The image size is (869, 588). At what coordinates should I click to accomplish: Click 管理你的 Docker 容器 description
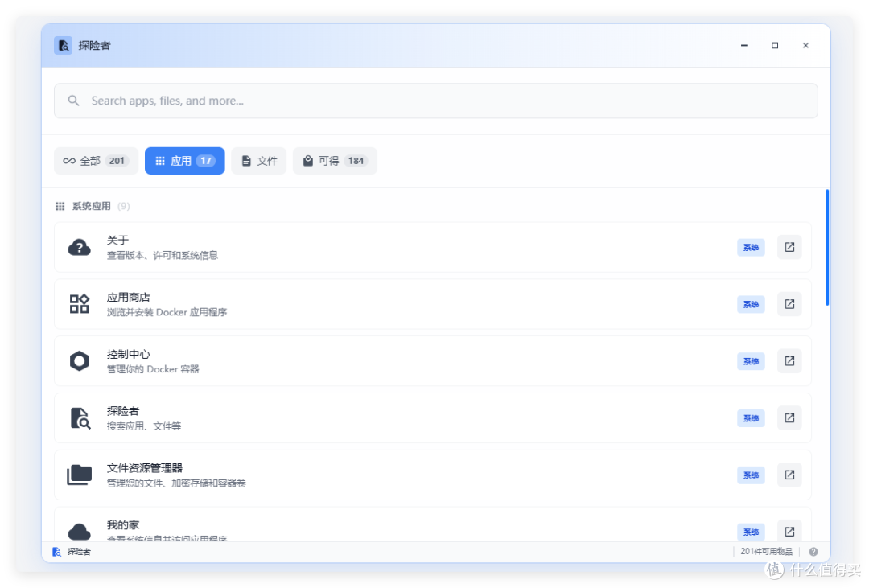click(153, 369)
